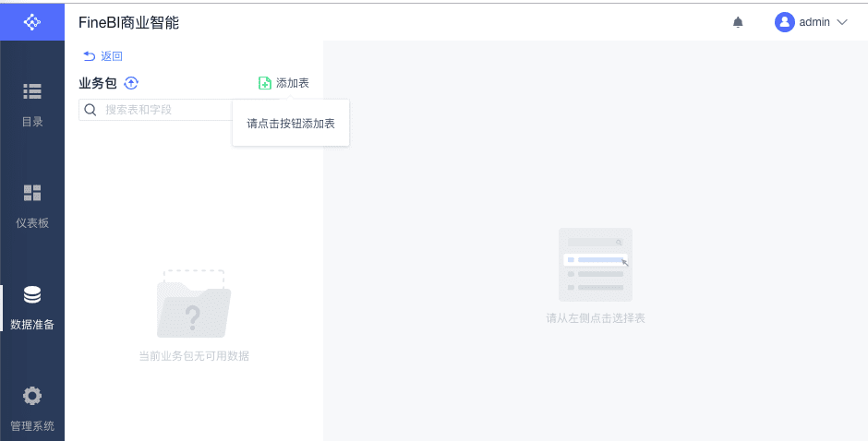Click the admin user avatar
Image resolution: width=868 pixels, height=441 pixels.
point(784,22)
